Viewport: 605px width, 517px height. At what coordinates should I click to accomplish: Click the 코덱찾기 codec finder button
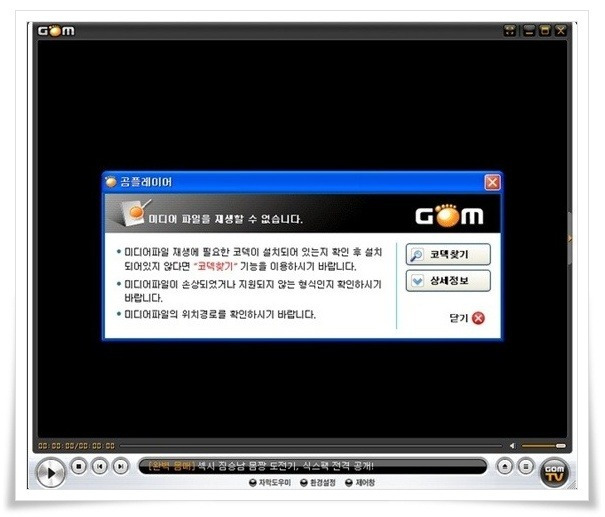point(448,254)
